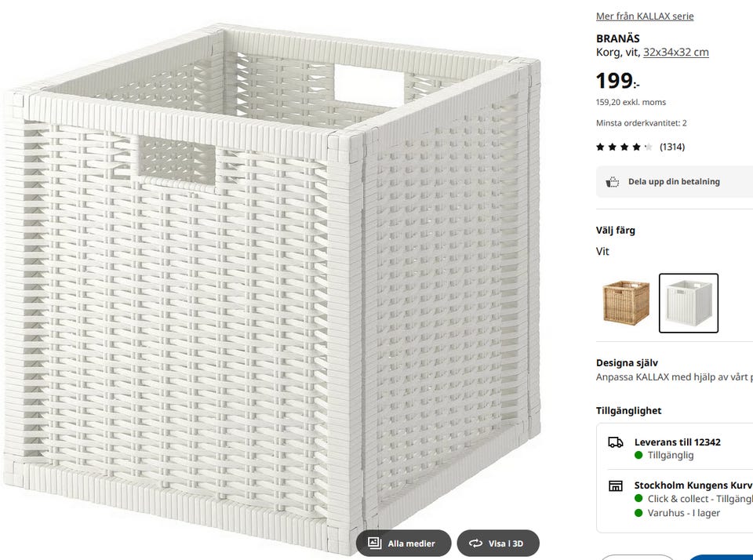The width and height of the screenshot is (753, 560).
Task: Open Mer från KALLAX serie link
Action: pyautogui.click(x=645, y=16)
